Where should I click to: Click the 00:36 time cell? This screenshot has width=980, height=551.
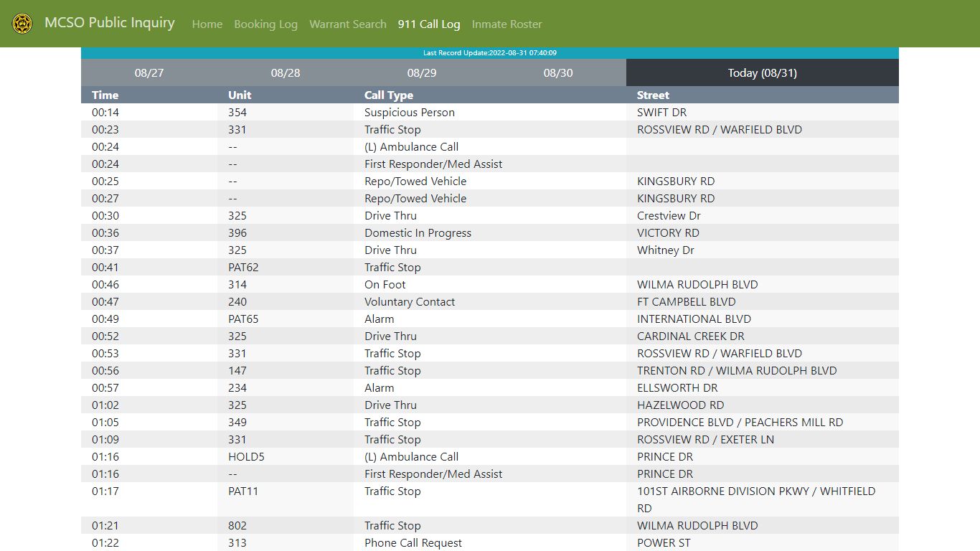(x=149, y=232)
